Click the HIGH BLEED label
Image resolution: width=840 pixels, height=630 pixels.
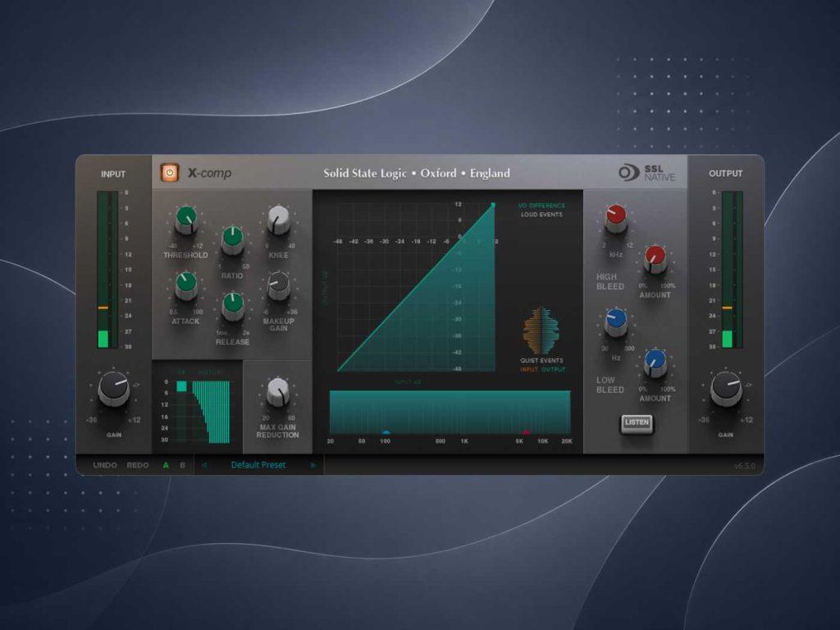610,282
